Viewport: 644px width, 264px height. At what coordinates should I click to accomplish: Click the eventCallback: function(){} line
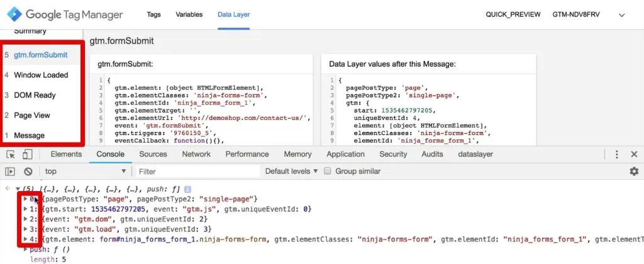(x=169, y=140)
